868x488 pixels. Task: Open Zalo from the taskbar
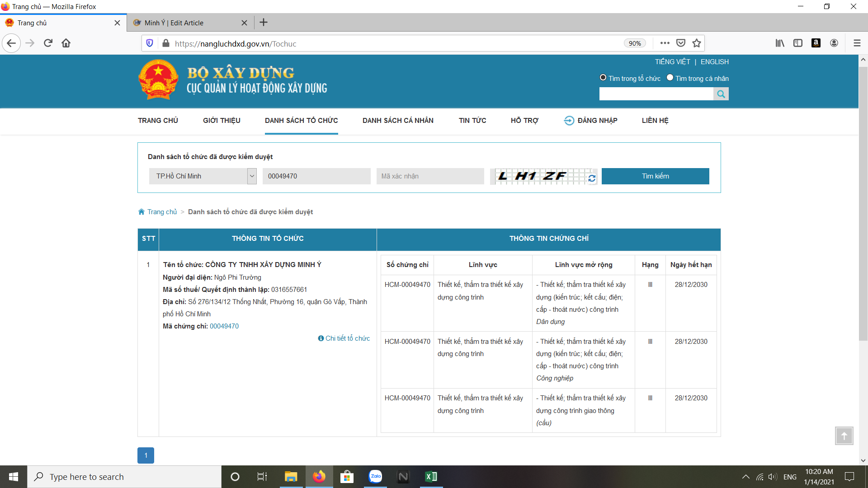coord(375,477)
